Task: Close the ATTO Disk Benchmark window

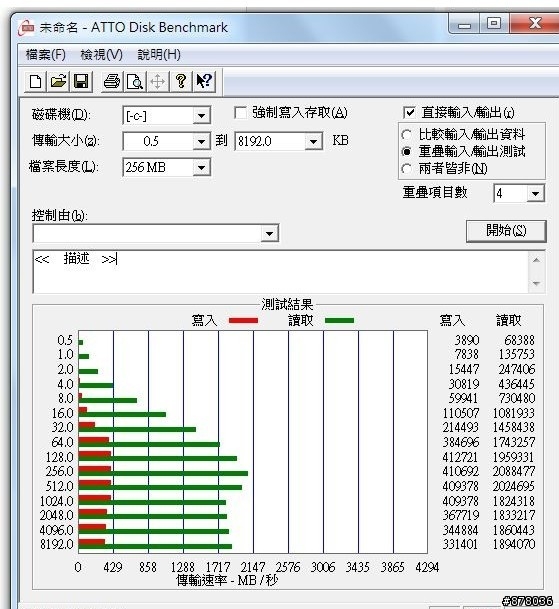Action: (535, 24)
